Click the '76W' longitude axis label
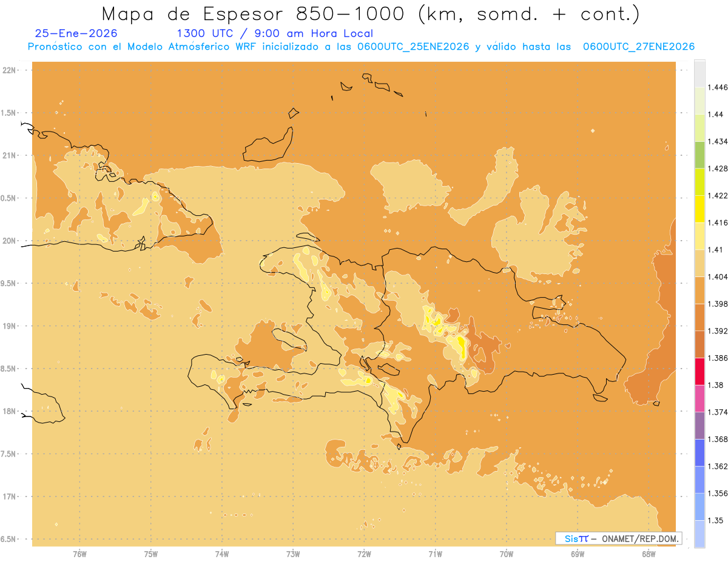The width and height of the screenshot is (728, 562). tap(79, 554)
